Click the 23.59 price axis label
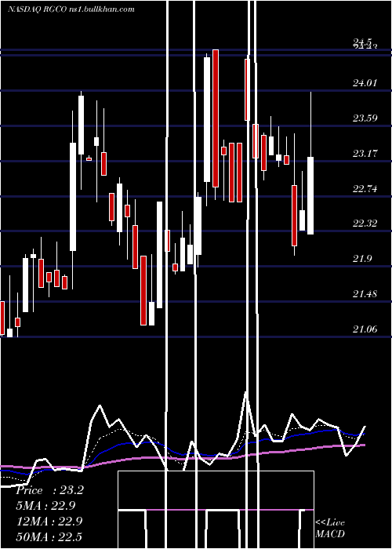This screenshot has height=549, width=392. pyautogui.click(x=365, y=118)
